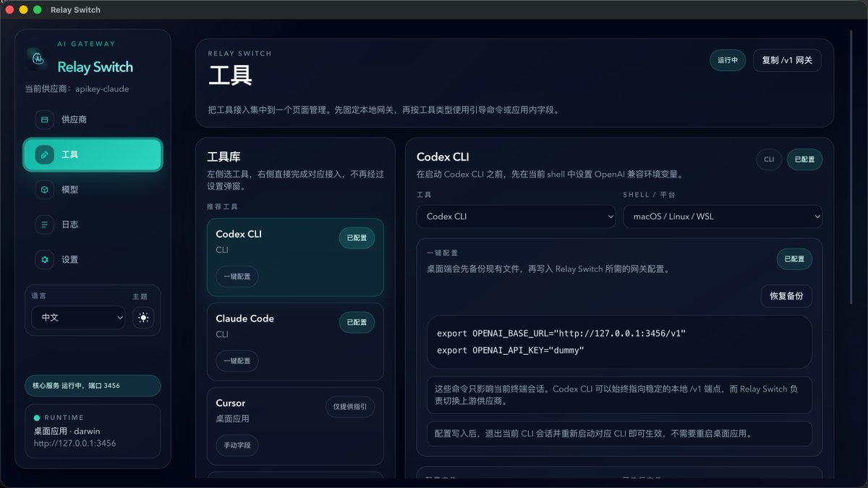
Task: Click the 模型 cube icon in sidebar
Action: click(x=44, y=190)
